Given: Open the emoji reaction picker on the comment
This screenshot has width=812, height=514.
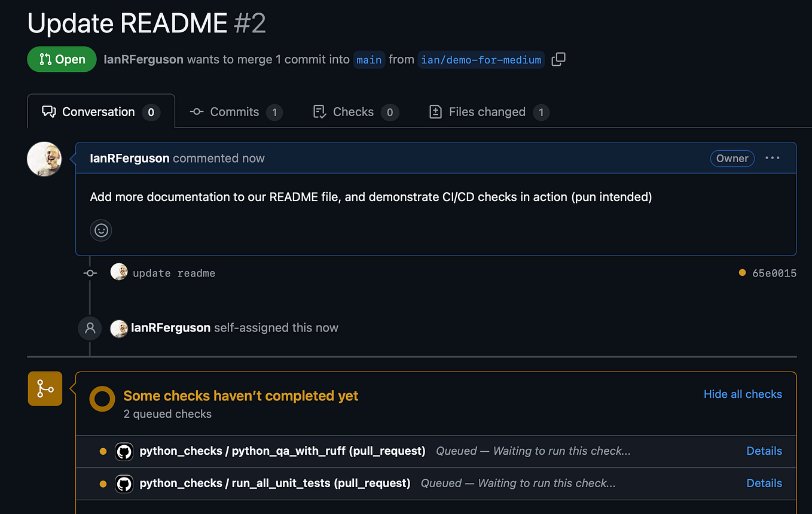Looking at the screenshot, I should pyautogui.click(x=100, y=230).
